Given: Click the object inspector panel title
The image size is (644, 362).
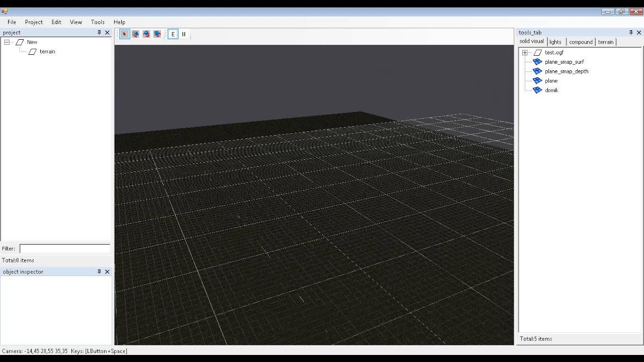Looking at the screenshot, I should coord(23,272).
